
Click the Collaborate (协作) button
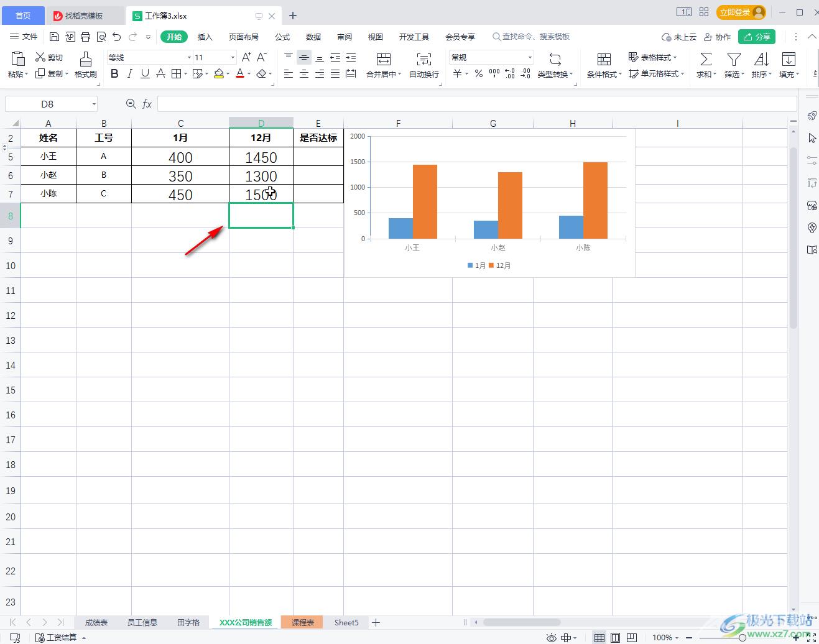[717, 37]
